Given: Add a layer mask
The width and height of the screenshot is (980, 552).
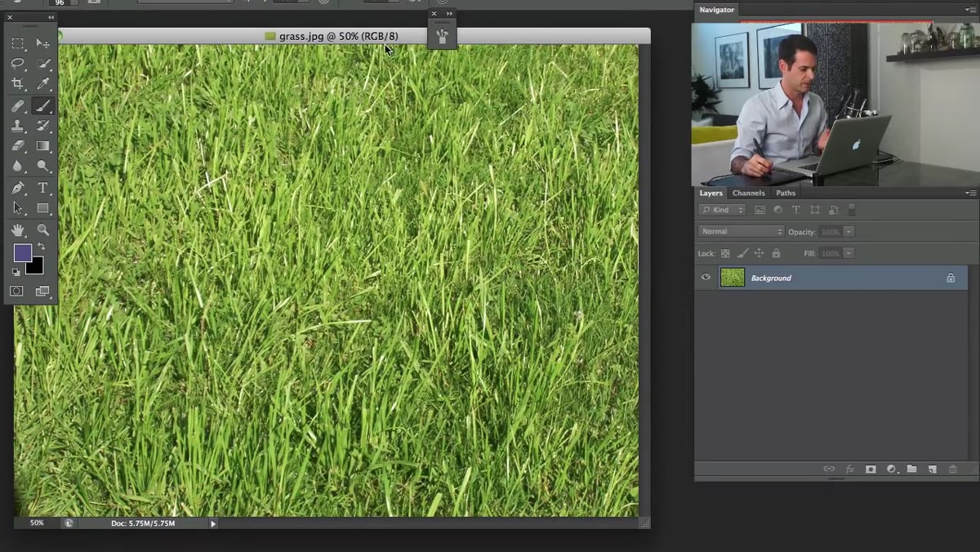Looking at the screenshot, I should 871,470.
